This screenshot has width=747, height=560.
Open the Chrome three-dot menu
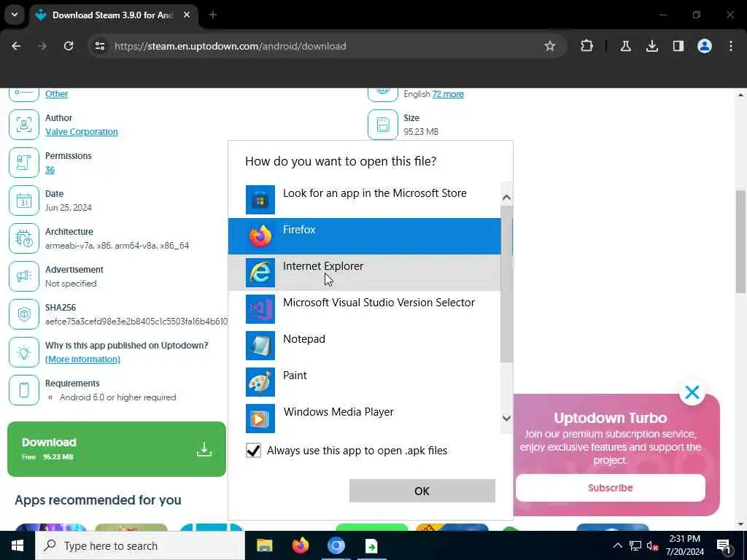tap(731, 46)
